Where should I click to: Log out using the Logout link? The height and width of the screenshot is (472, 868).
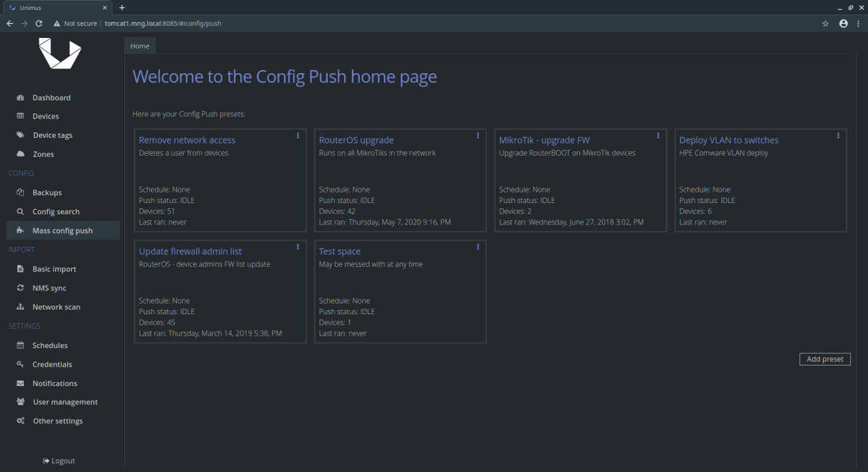(x=59, y=461)
